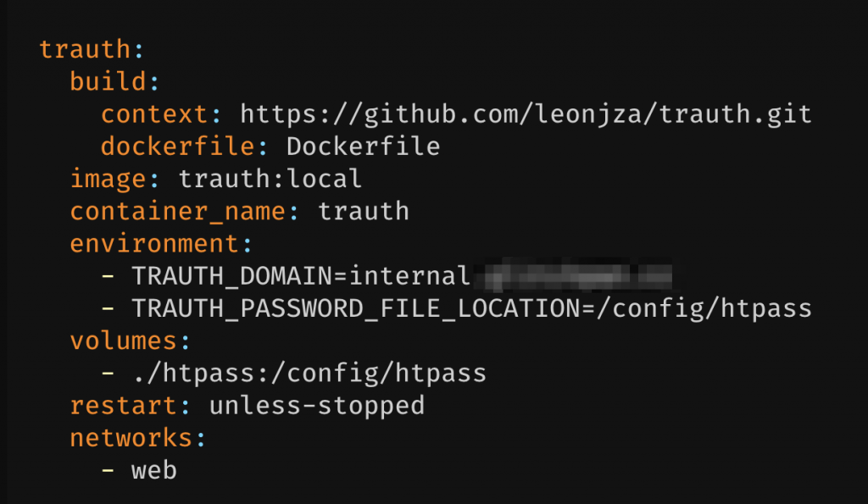Click the unless-stopped value
The height and width of the screenshot is (504, 868).
point(316,406)
